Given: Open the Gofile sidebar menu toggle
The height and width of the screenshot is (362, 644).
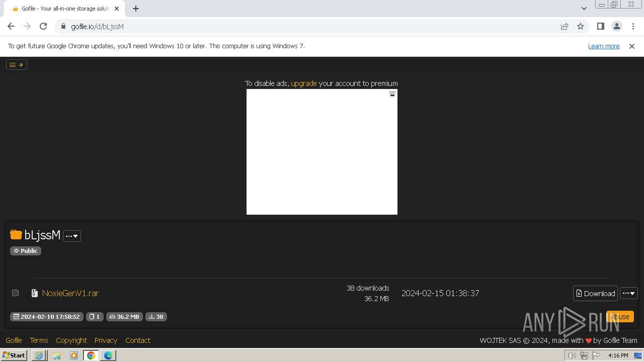Looking at the screenshot, I should pyautogui.click(x=16, y=64).
